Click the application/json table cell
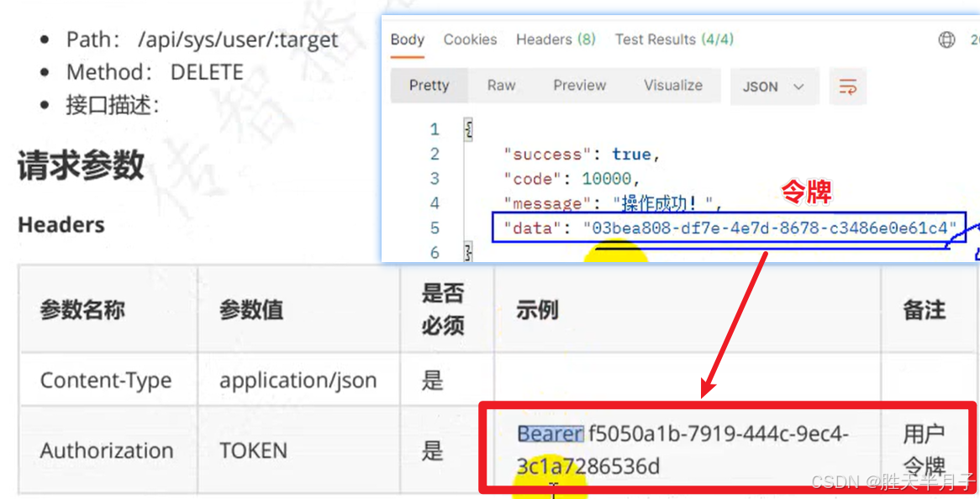 pos(298,381)
